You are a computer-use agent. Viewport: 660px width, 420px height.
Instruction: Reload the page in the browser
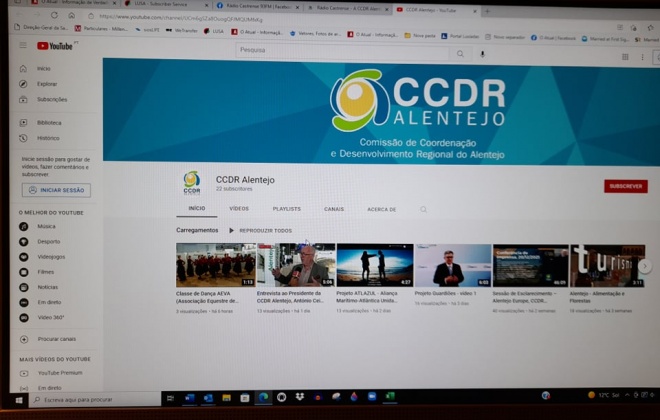(54, 15)
